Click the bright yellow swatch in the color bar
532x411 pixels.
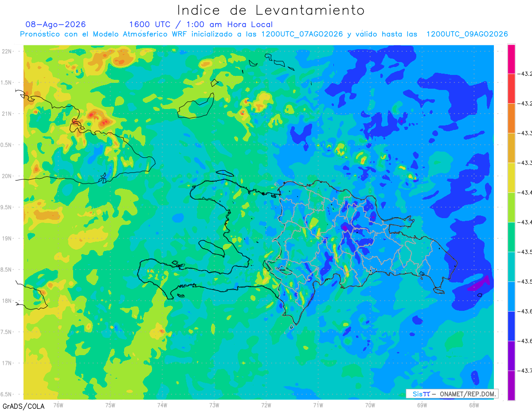pyautogui.click(x=511, y=177)
